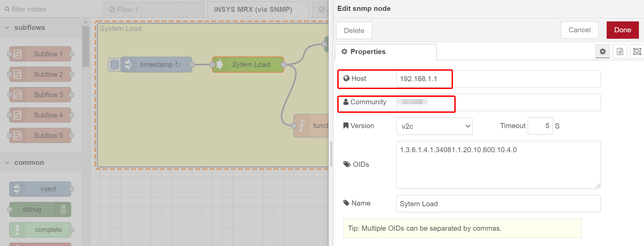
Task: Click the Delete button
Action: point(354,31)
